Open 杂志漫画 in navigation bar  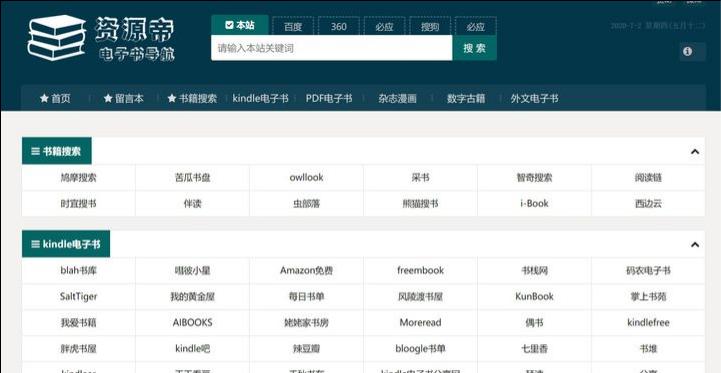[397, 98]
